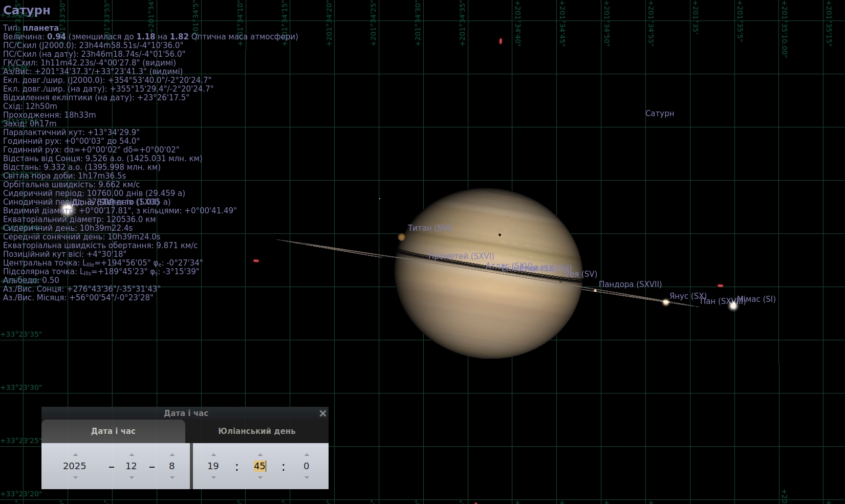The width and height of the screenshot is (845, 504).
Task: Click the Екваторіальний діаметр: 120536.0 км line
Action: pos(79,220)
